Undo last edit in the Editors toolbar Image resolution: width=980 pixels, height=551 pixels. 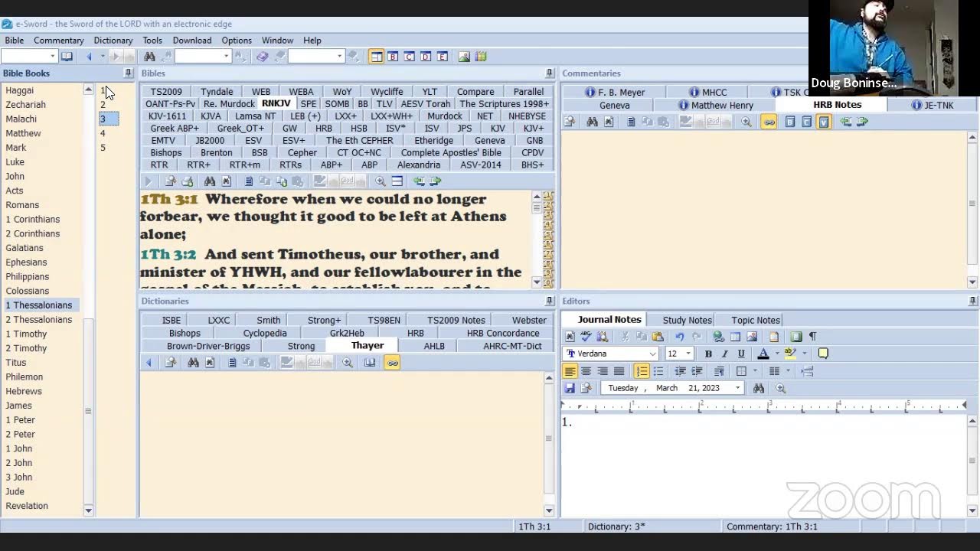point(679,337)
